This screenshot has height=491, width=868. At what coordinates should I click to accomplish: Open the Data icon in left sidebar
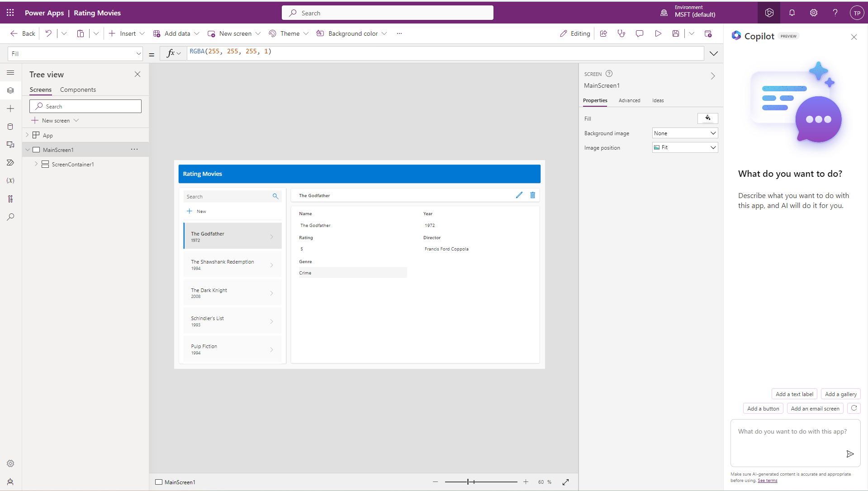10,127
